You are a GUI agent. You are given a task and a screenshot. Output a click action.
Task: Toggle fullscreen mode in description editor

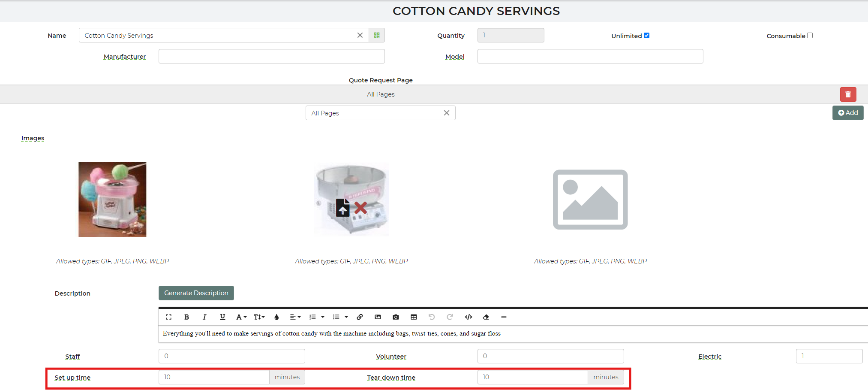(x=168, y=317)
